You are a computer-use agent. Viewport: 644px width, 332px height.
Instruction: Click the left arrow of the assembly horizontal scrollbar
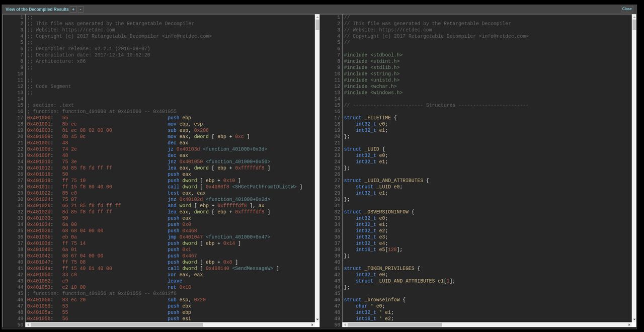click(x=28, y=325)
